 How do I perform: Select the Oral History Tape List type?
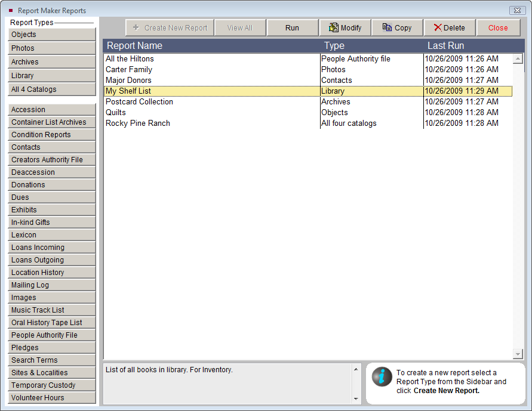pyautogui.click(x=52, y=323)
